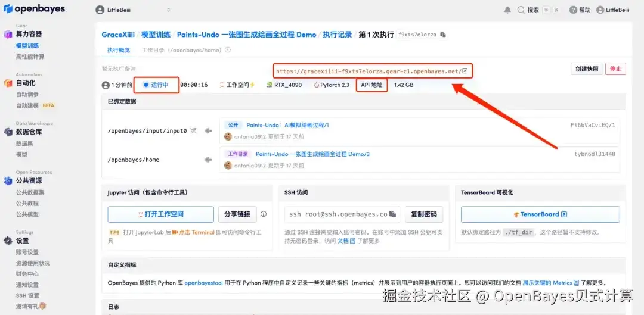Click antonia0912 avatar in the 公开 row

228,136
